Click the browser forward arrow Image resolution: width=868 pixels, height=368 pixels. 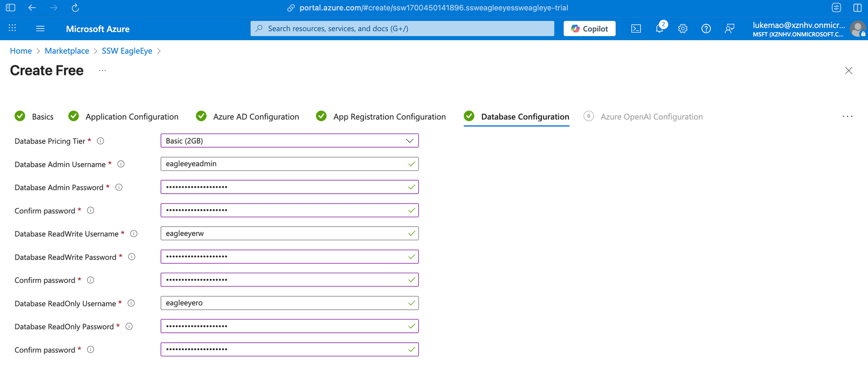(x=54, y=8)
